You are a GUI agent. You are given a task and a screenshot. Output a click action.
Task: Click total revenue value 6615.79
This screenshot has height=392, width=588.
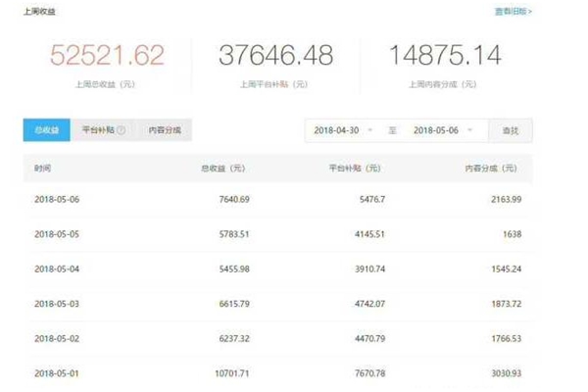pyautogui.click(x=234, y=304)
